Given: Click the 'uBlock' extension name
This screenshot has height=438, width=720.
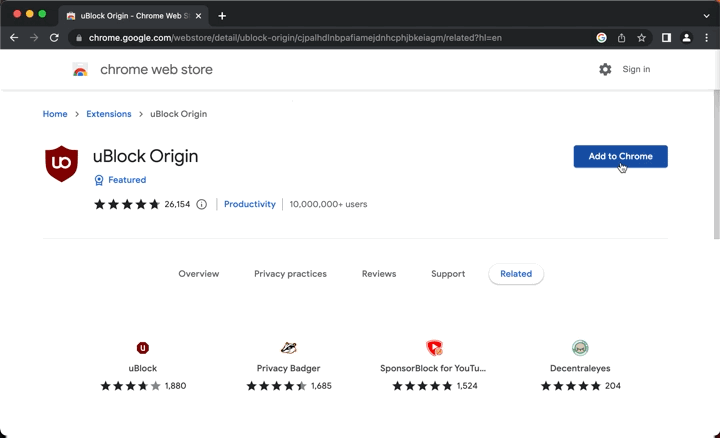Looking at the screenshot, I should [143, 368].
